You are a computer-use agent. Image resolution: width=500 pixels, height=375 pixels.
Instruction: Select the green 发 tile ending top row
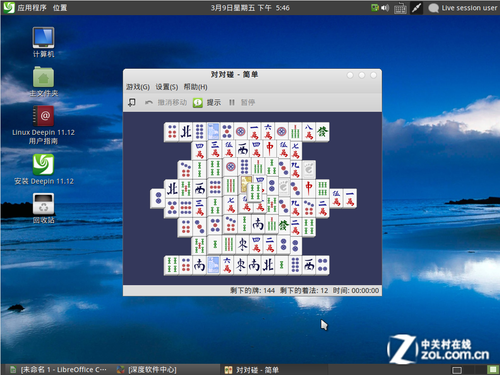coord(322,132)
